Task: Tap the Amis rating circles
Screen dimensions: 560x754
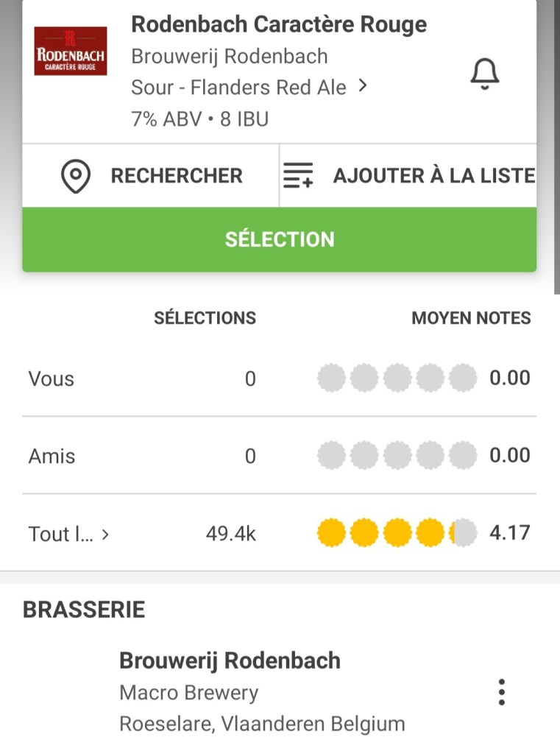Action: 397,456
